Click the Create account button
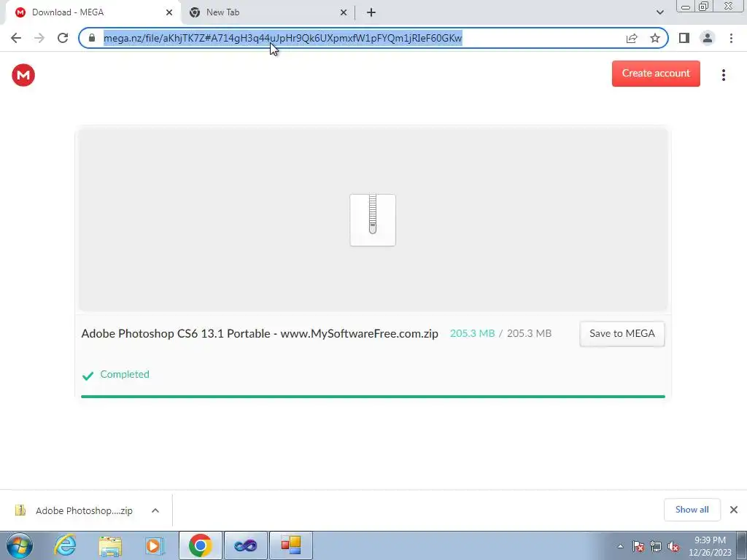747x560 pixels. tap(656, 74)
